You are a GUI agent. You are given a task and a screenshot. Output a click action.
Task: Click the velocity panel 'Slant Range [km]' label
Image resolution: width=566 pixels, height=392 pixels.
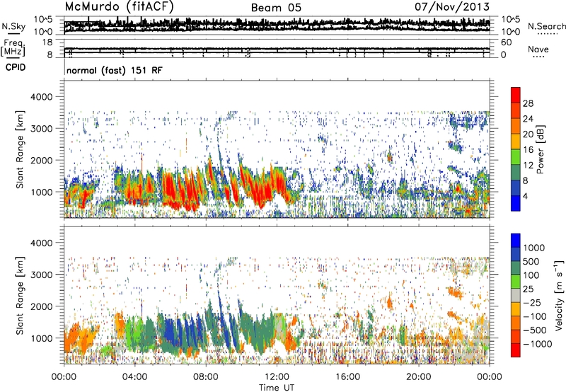pyautogui.click(x=20, y=295)
